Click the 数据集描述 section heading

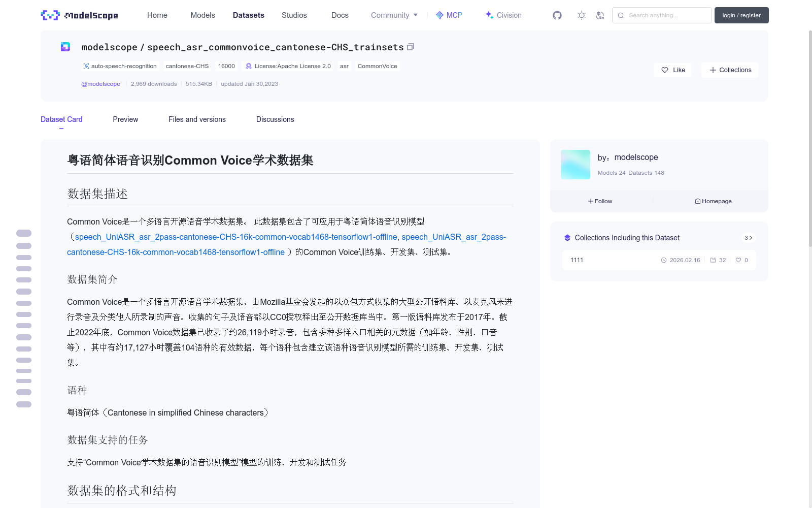[97, 194]
